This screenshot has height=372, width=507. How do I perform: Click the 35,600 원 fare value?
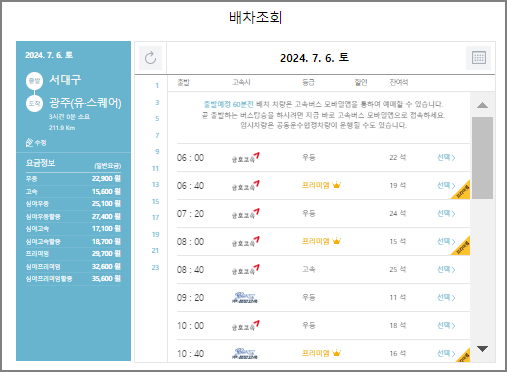(106, 279)
